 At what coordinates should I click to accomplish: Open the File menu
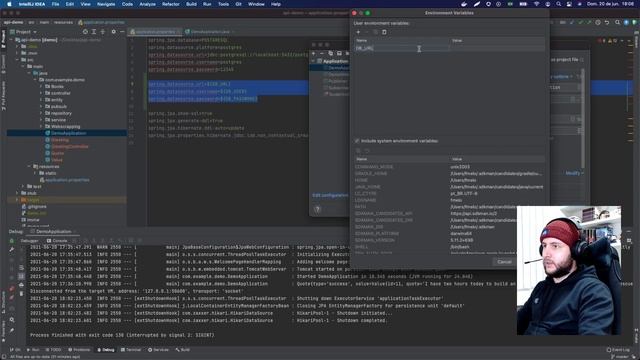pyautogui.click(x=55, y=4)
